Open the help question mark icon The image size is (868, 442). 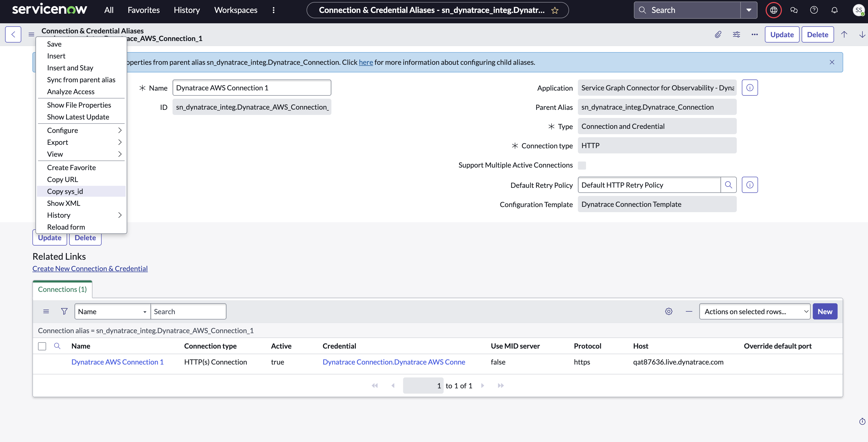pos(814,10)
